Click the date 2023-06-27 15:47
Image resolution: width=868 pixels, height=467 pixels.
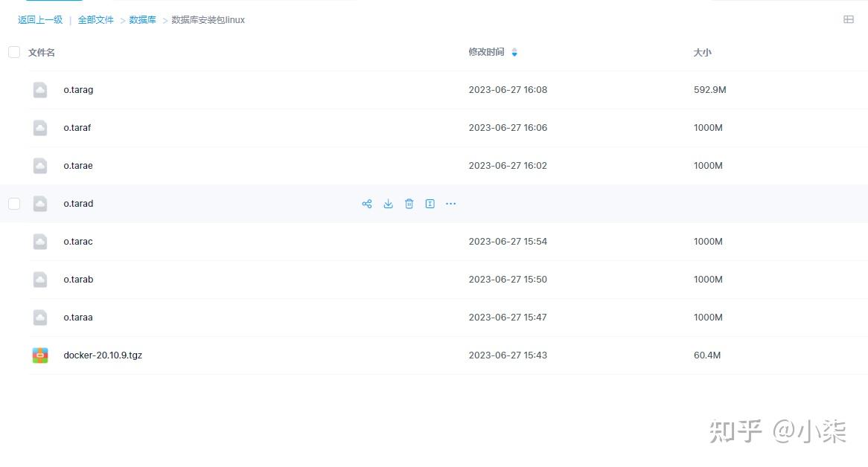[x=508, y=318]
